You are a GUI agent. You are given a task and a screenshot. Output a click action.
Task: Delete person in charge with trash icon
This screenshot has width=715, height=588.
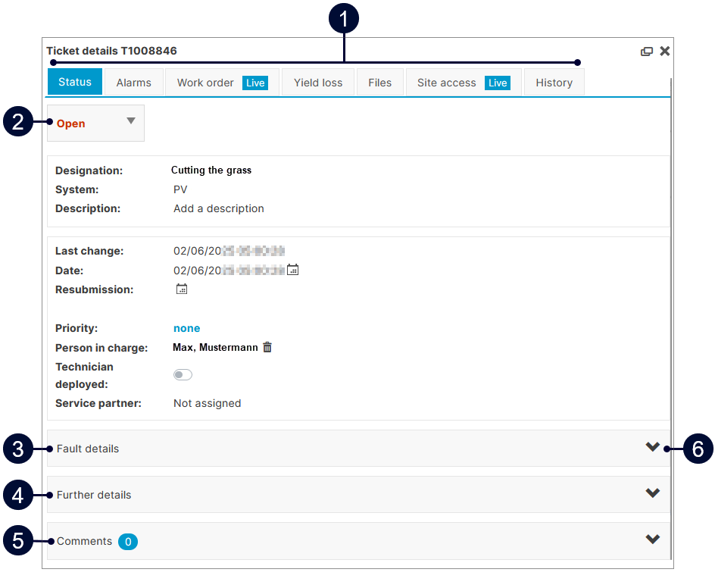267,348
